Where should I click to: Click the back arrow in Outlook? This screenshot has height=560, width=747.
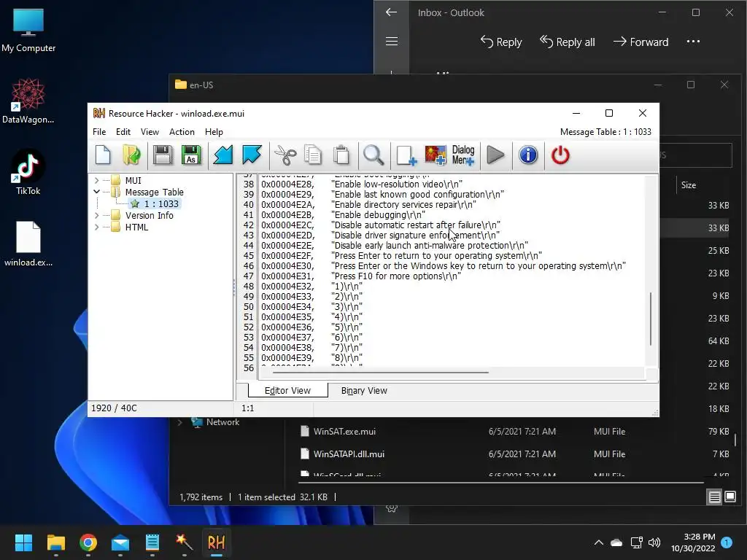pos(391,12)
